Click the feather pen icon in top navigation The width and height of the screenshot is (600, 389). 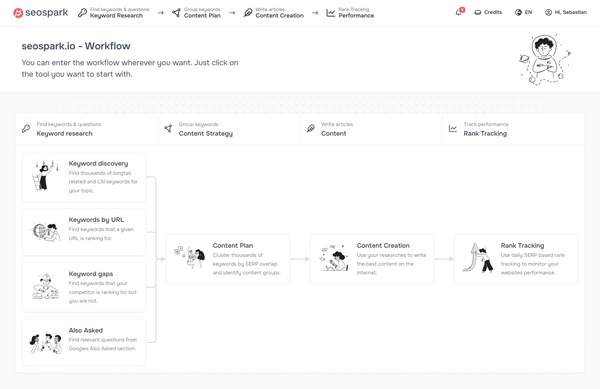[x=248, y=13]
